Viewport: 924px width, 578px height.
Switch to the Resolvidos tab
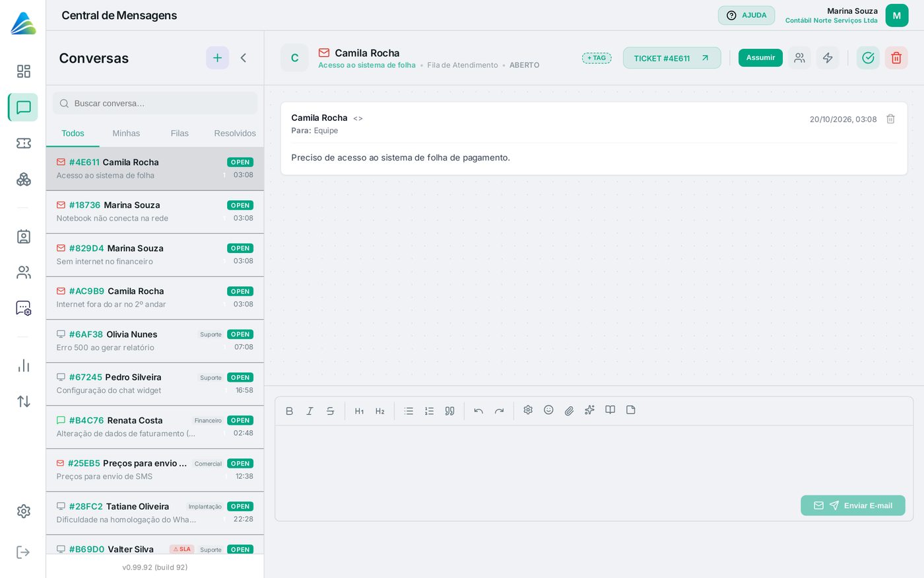point(235,133)
